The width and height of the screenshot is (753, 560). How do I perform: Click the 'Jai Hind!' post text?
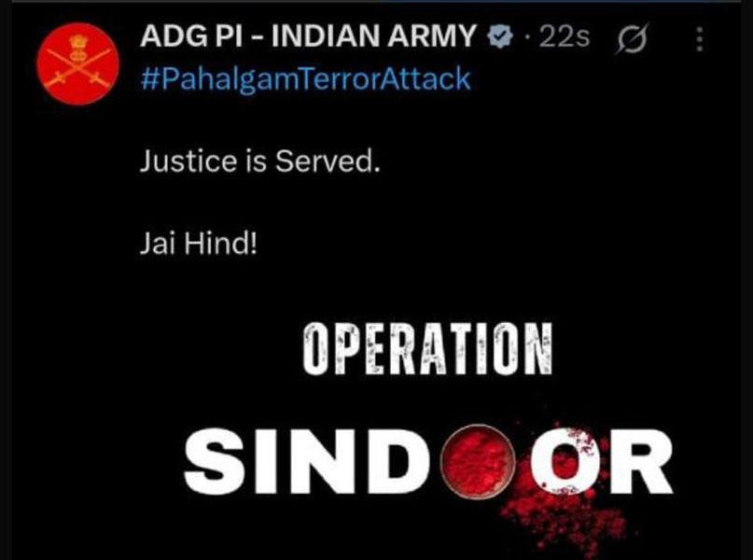(x=199, y=244)
